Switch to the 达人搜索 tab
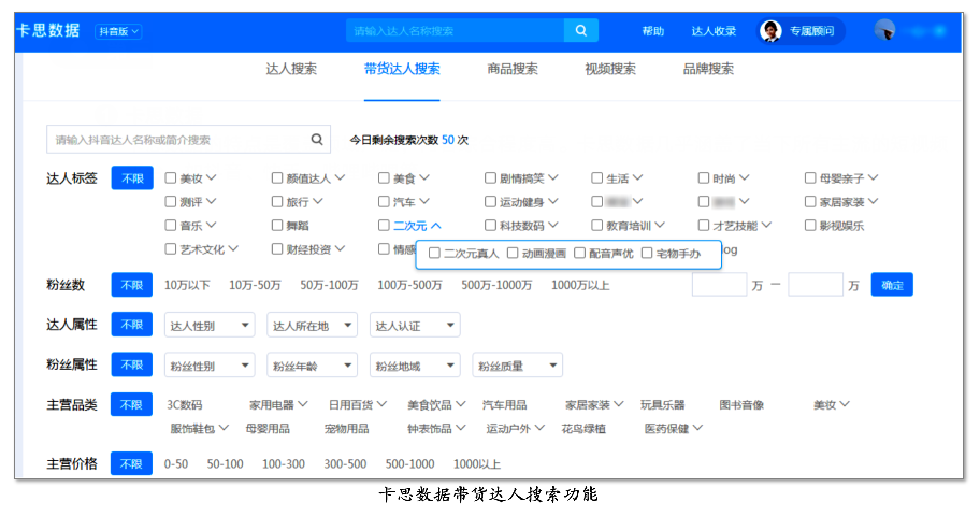The width and height of the screenshot is (980, 516). pyautogui.click(x=291, y=69)
